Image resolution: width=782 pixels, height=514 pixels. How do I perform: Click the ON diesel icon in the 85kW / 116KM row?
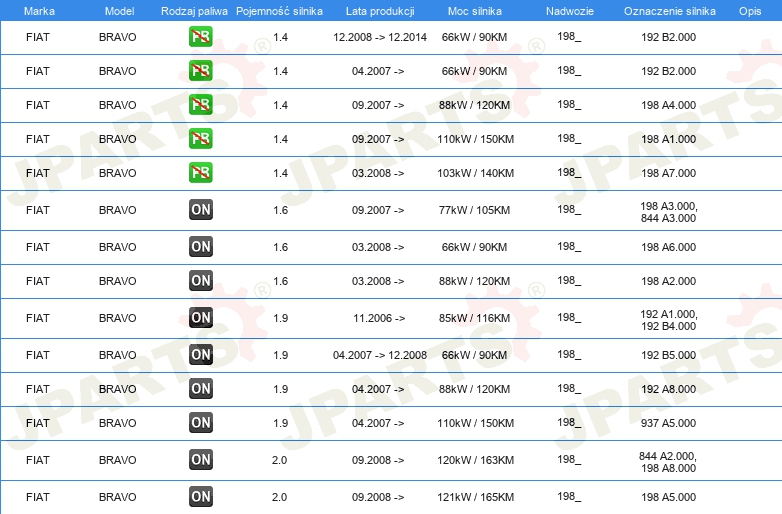[x=201, y=317]
